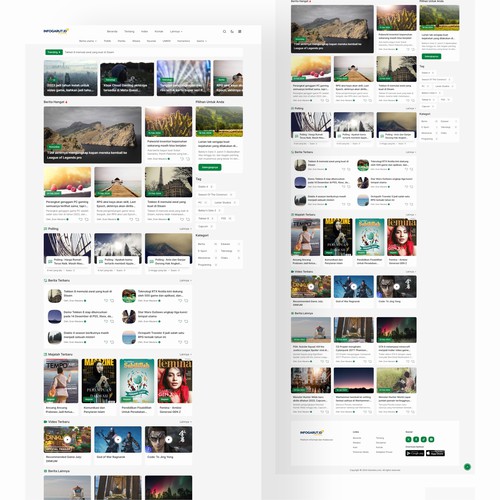500x500 pixels.
Task: Play the God of War video, right page
Action: pyautogui.click(x=354, y=287)
